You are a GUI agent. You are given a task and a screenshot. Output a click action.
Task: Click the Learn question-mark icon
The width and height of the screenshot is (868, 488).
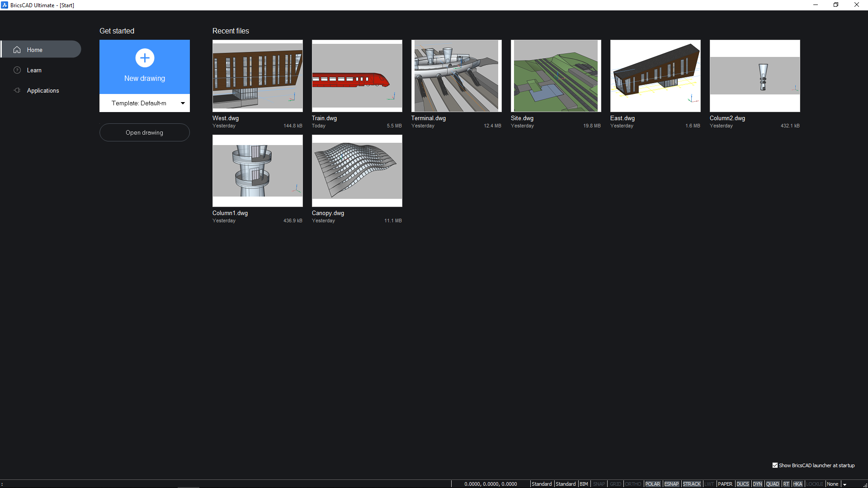(x=17, y=70)
